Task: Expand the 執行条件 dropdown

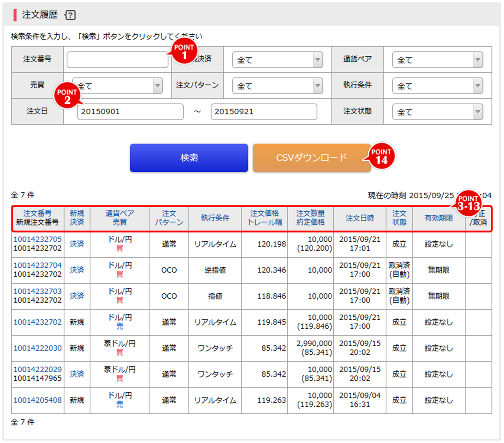Action: (x=437, y=86)
